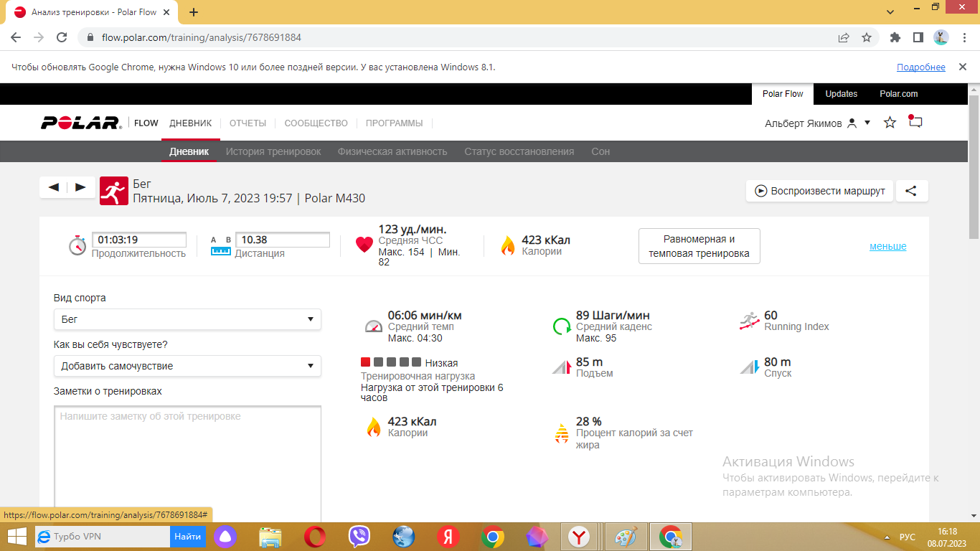Click the РУС language indicator

pos(907,537)
